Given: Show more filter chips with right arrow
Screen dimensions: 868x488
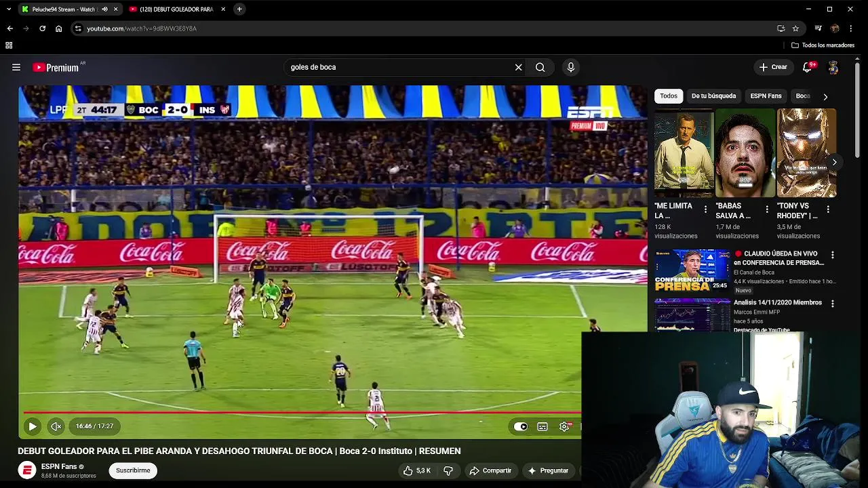Looking at the screenshot, I should pos(825,96).
